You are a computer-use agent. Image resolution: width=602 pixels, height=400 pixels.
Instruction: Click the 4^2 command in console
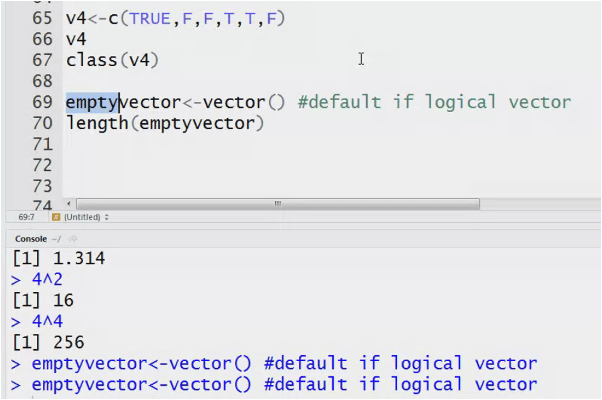pos(52,279)
